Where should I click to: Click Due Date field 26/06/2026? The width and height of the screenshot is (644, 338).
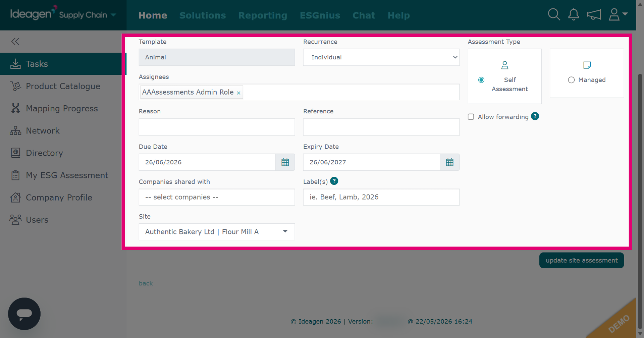207,162
